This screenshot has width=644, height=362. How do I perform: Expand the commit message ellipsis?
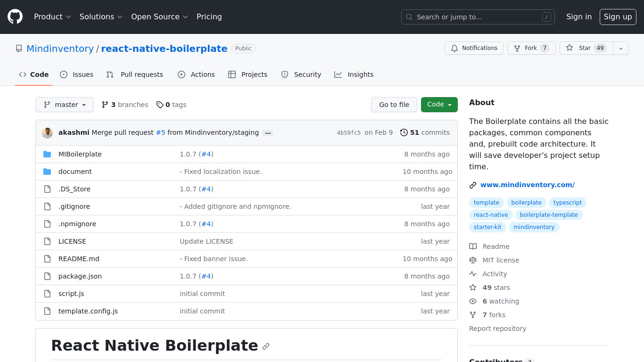268,133
